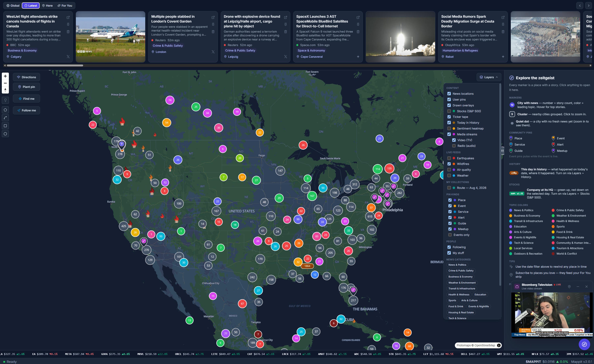Filter by Crime & Public Safety chip in Layers
This screenshot has width=594, height=364.
click(x=461, y=271)
